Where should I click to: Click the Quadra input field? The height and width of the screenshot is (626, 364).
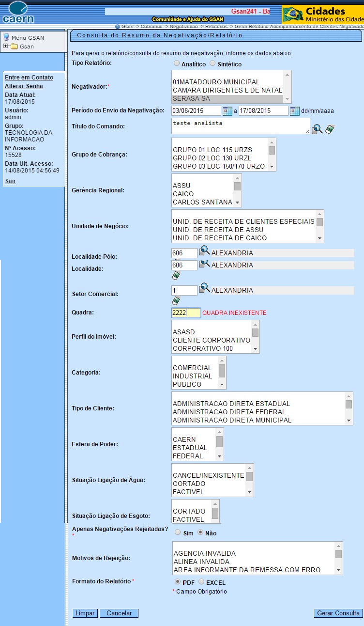pyautogui.click(x=186, y=313)
